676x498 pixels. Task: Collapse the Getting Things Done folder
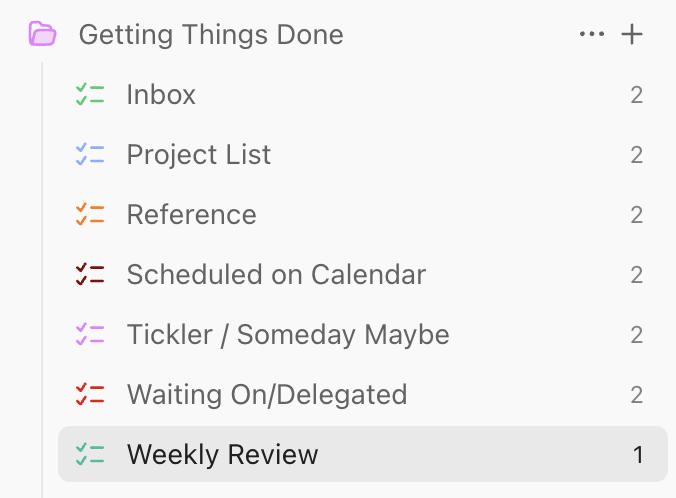[210, 35]
